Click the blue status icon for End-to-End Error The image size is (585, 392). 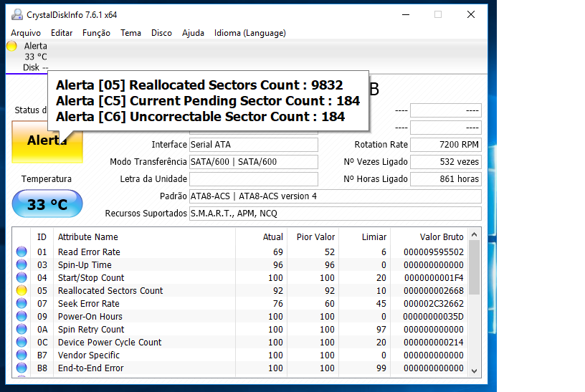(22, 368)
